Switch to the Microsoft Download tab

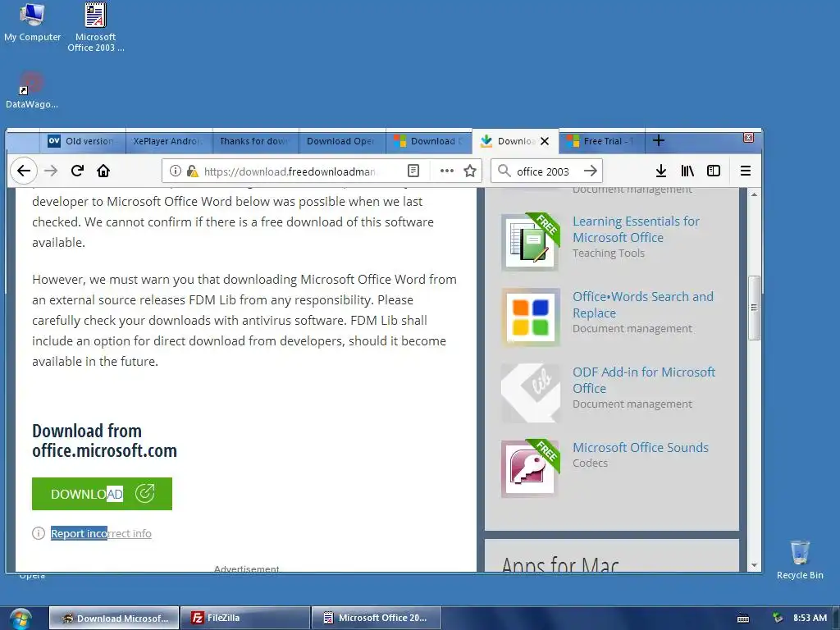pyautogui.click(x=428, y=141)
